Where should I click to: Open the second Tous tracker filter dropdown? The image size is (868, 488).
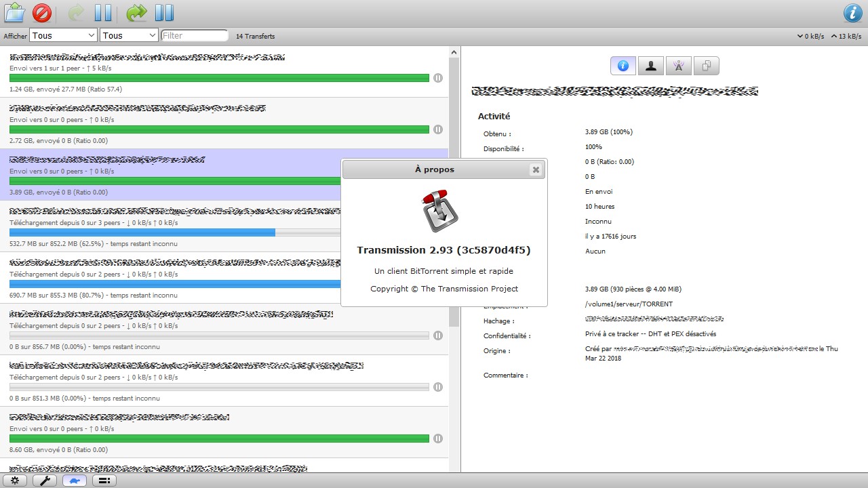129,35
